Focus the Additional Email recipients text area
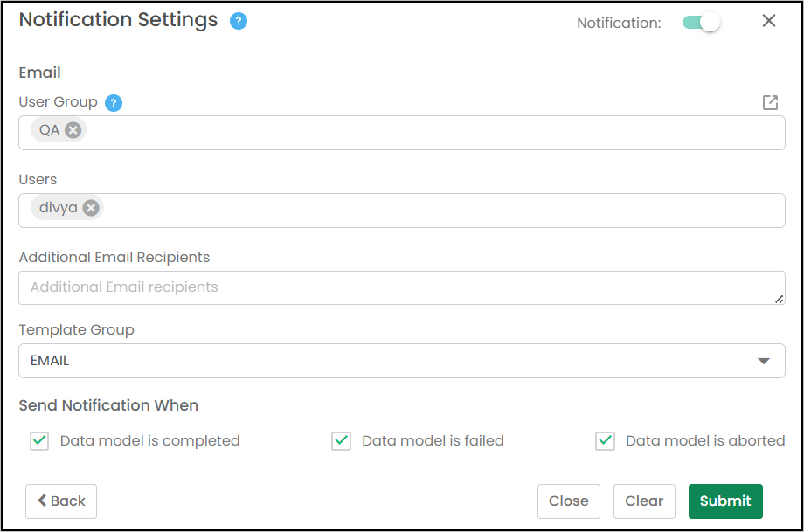Viewport: 804px width, 532px height. 402,288
